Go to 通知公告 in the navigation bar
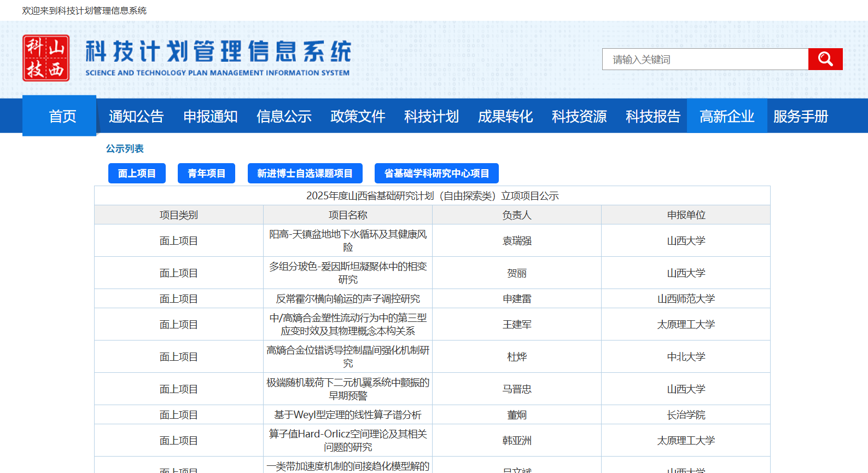 tap(136, 116)
